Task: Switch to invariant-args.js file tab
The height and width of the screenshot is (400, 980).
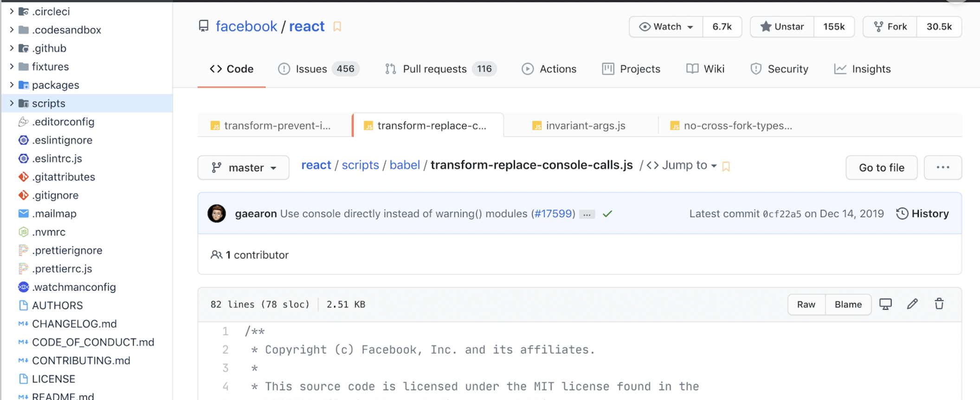Action: (581, 125)
